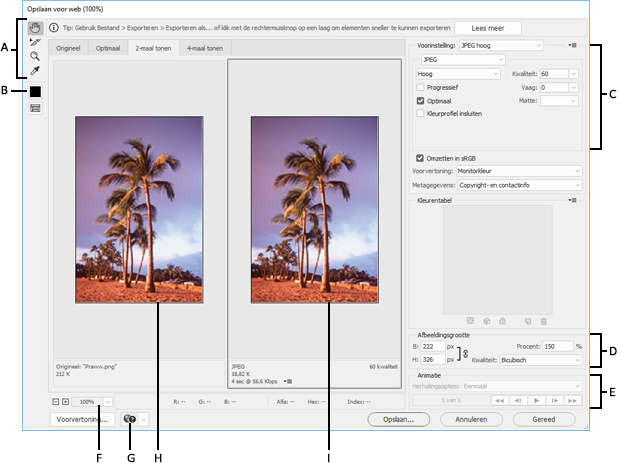Click the Procent input field

tap(556, 346)
